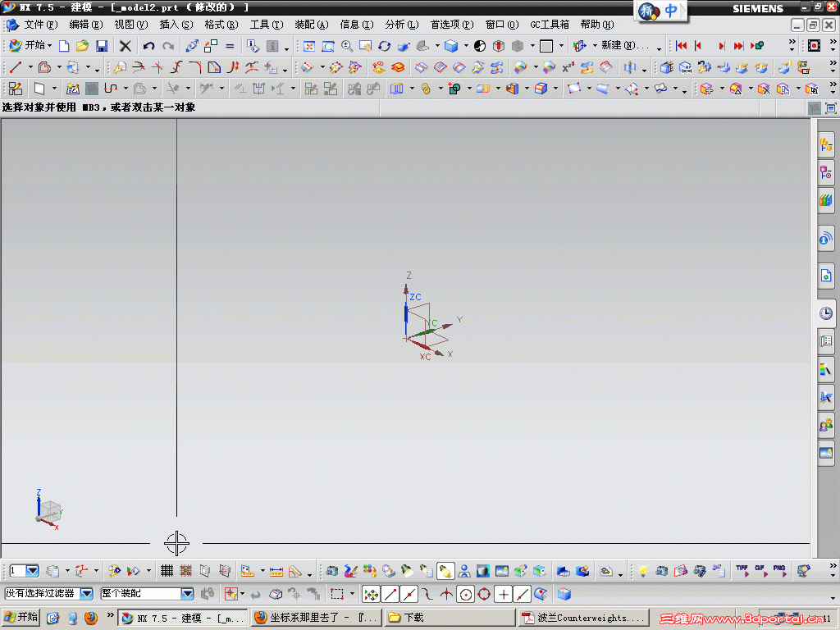The image size is (840, 630).
Task: Click the background color square swatch
Action: [546, 46]
